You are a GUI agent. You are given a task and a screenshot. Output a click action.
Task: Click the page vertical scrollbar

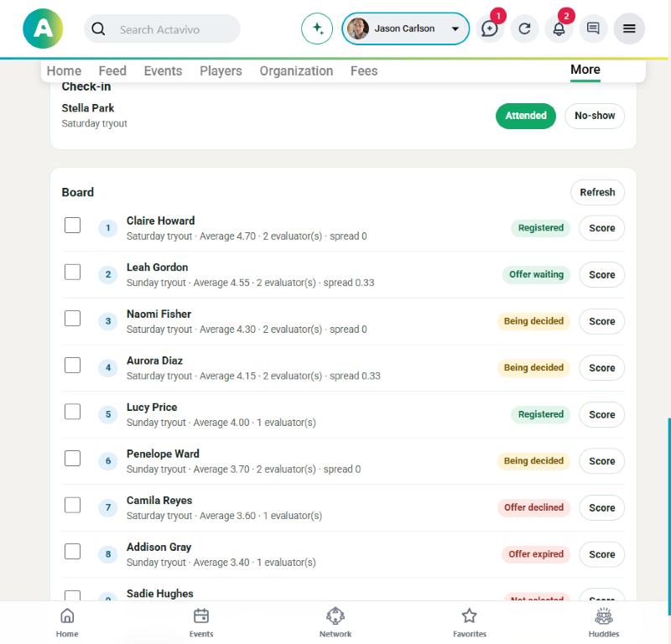(668, 516)
